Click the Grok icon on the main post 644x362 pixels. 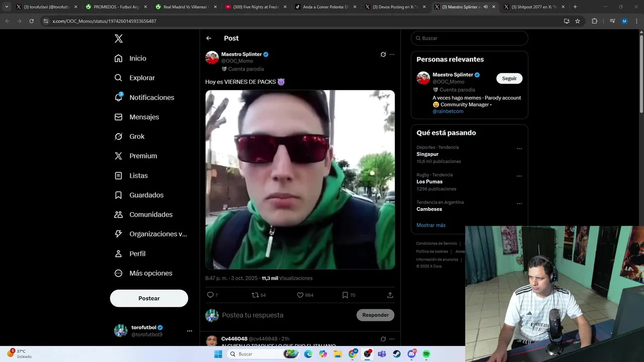383,54
